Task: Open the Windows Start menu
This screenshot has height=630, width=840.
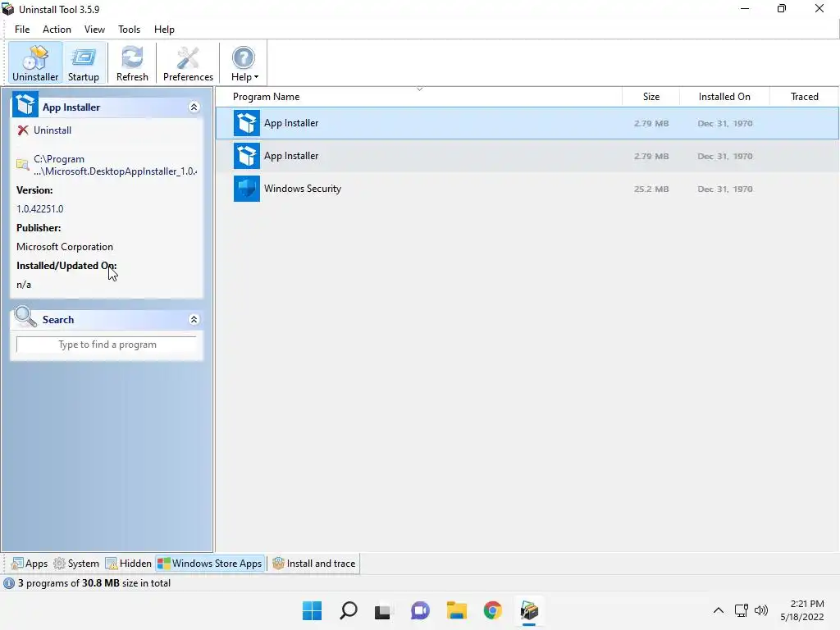Action: (x=312, y=610)
